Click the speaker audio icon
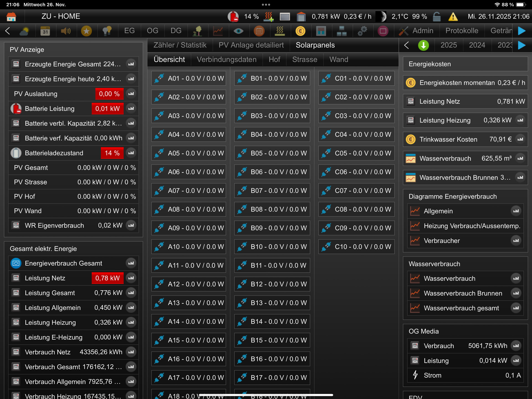 pyautogui.click(x=66, y=31)
